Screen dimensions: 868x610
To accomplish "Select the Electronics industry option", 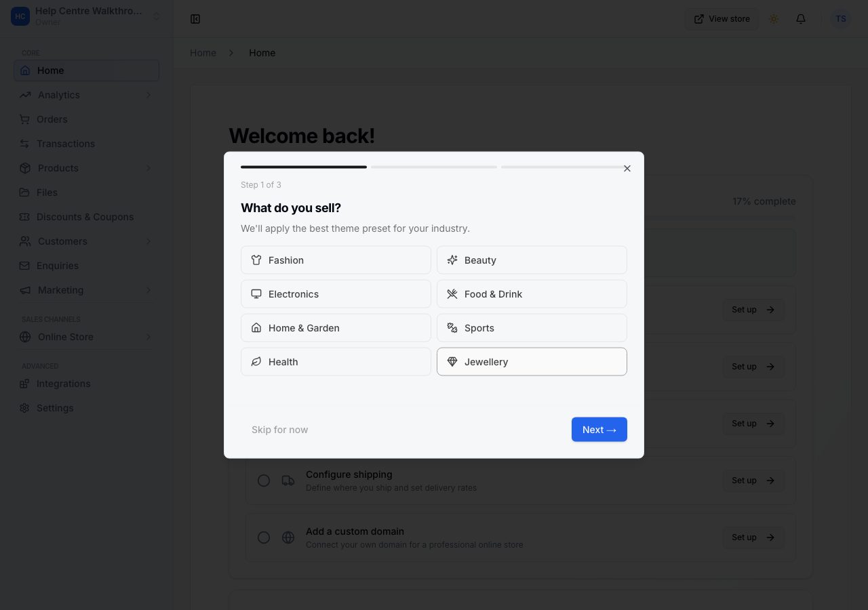I will (336, 294).
